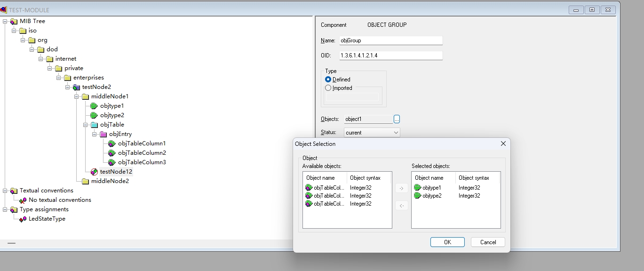Close the Object Selection dialog

pyautogui.click(x=503, y=143)
